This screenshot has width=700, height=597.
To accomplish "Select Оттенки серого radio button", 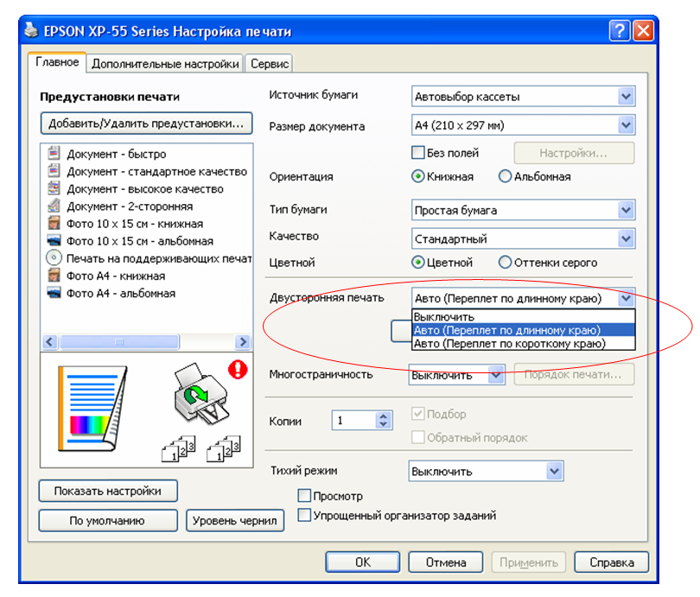I will (505, 263).
